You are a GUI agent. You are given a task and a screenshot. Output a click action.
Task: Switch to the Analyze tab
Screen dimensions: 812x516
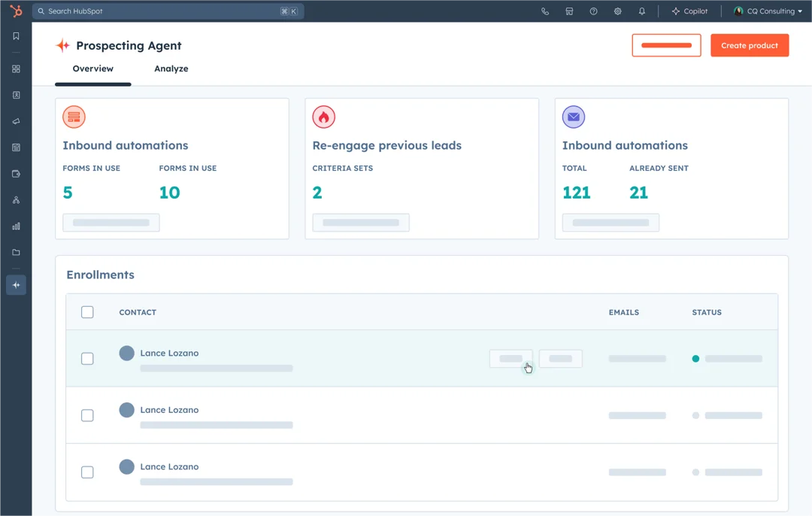tap(171, 68)
